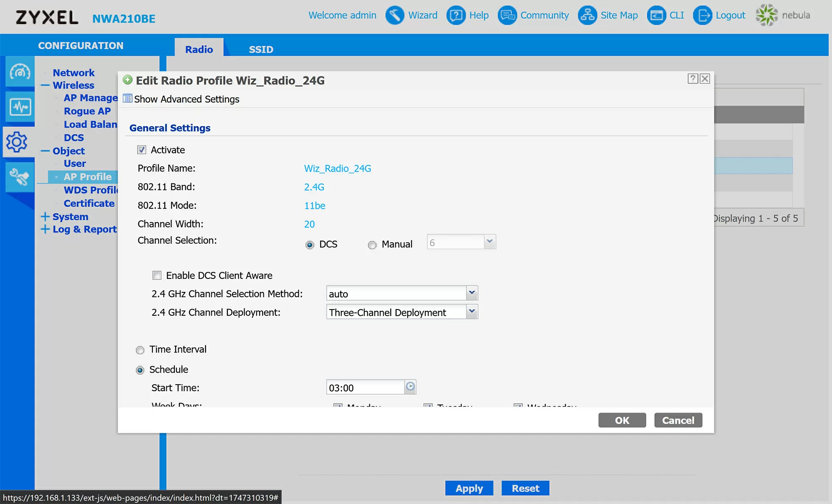Click the Three-Channel Deployment text field
This screenshot has width=832, height=504.
pyautogui.click(x=396, y=312)
